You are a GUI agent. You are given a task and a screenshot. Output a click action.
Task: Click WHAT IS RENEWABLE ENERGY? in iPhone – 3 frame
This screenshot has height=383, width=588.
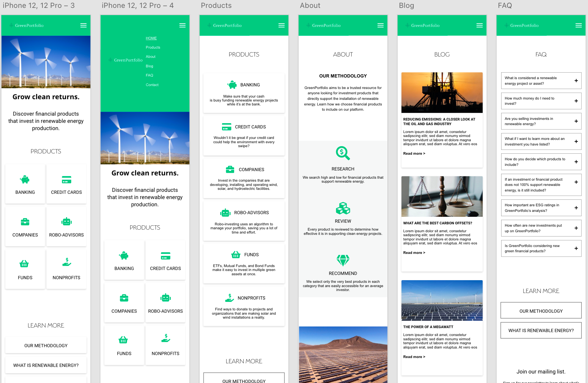pyautogui.click(x=46, y=365)
